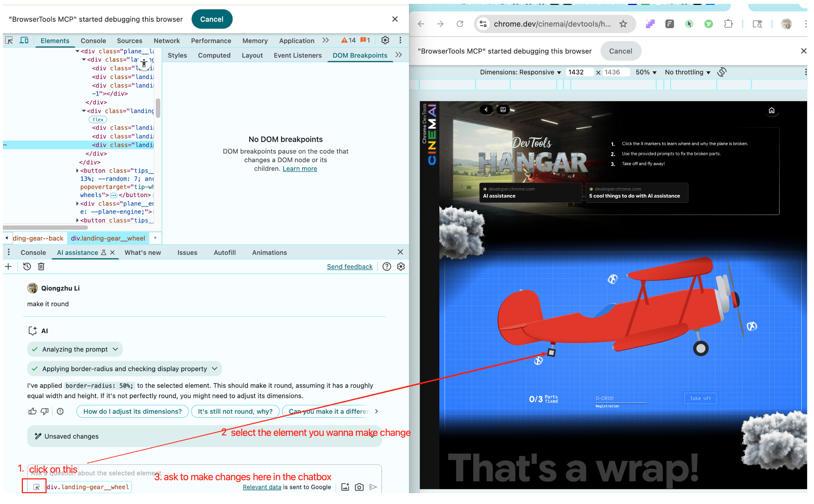Screen dimensions: 814x504
Task: Open DevTools settings gear icon
Action: [385, 40]
